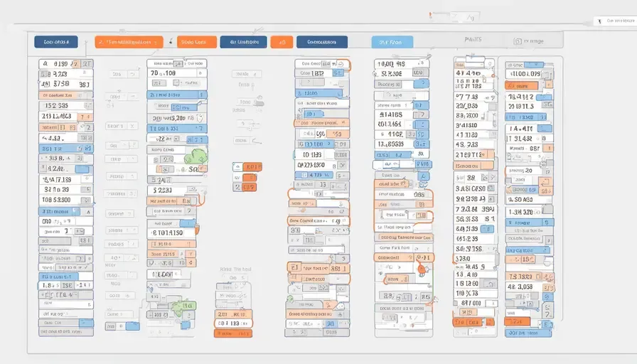This screenshot has height=364, width=637.
Task: Open the arrow on the long orange toolbar dropdown
Action: (156, 42)
